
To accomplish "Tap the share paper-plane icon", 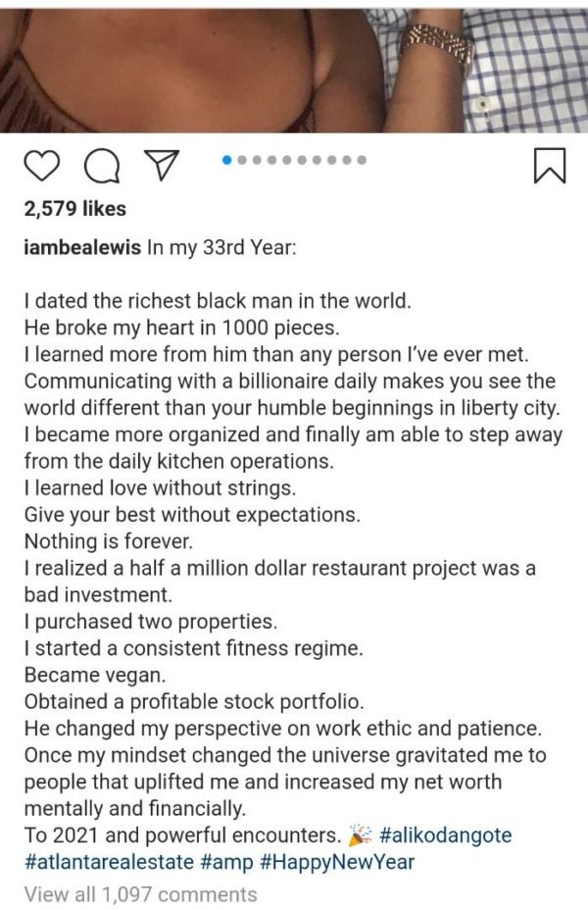I will pos(157,167).
